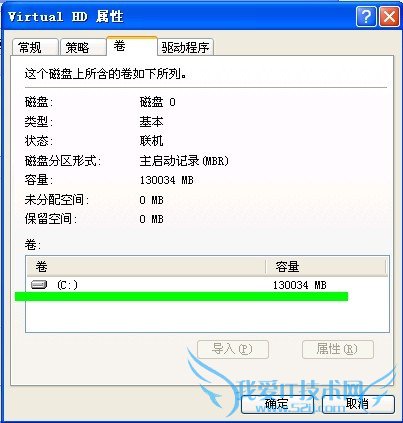Click the 卷 column header
Viewport: 403px width, 423px height.
146,267
